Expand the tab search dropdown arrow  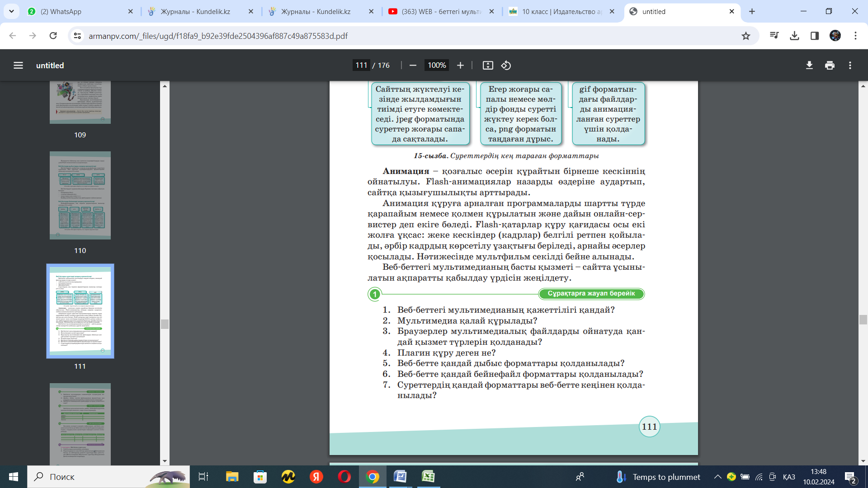point(11,11)
